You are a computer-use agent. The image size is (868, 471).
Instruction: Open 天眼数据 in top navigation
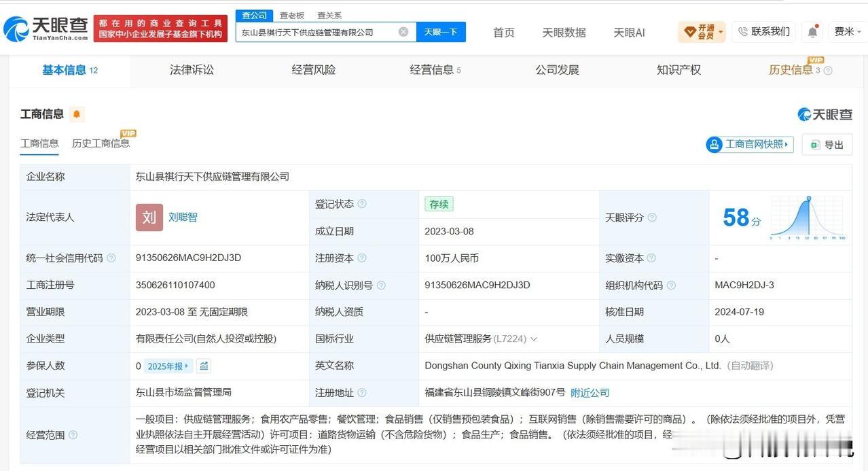pos(564,32)
